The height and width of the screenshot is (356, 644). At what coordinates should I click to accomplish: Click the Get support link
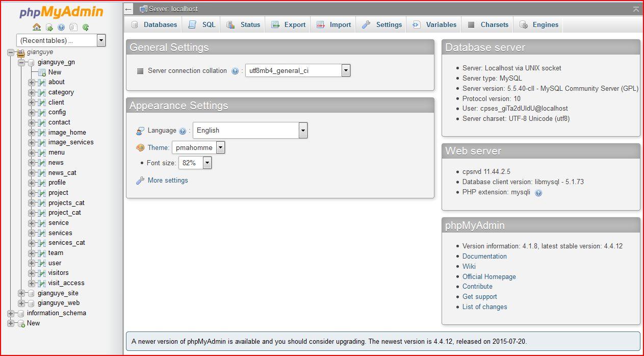tap(479, 297)
